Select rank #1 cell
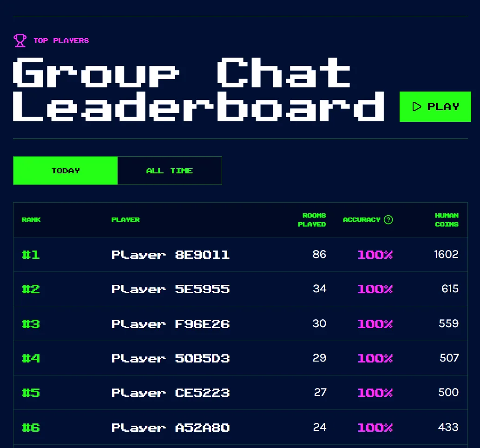 pyautogui.click(x=31, y=255)
